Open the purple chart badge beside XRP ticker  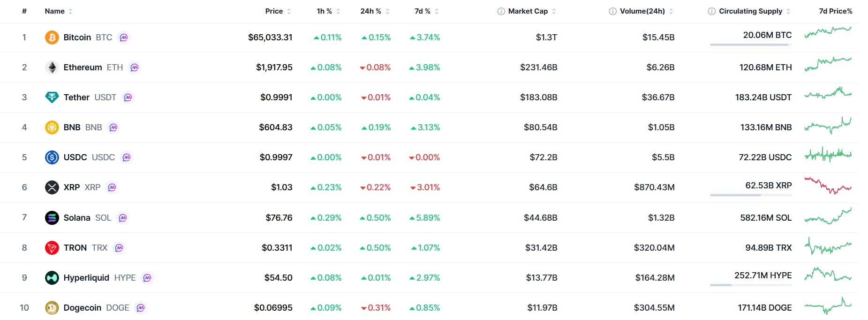(x=112, y=187)
